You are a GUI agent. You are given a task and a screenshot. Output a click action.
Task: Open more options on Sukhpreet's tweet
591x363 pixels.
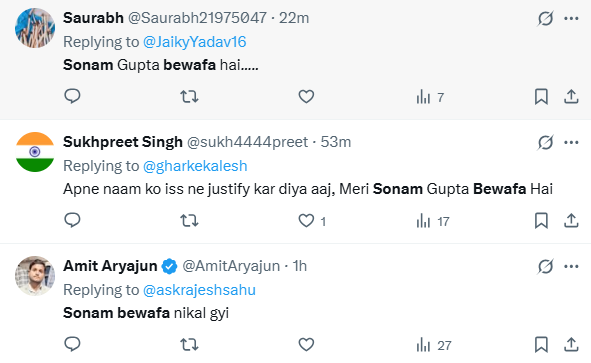[571, 142]
